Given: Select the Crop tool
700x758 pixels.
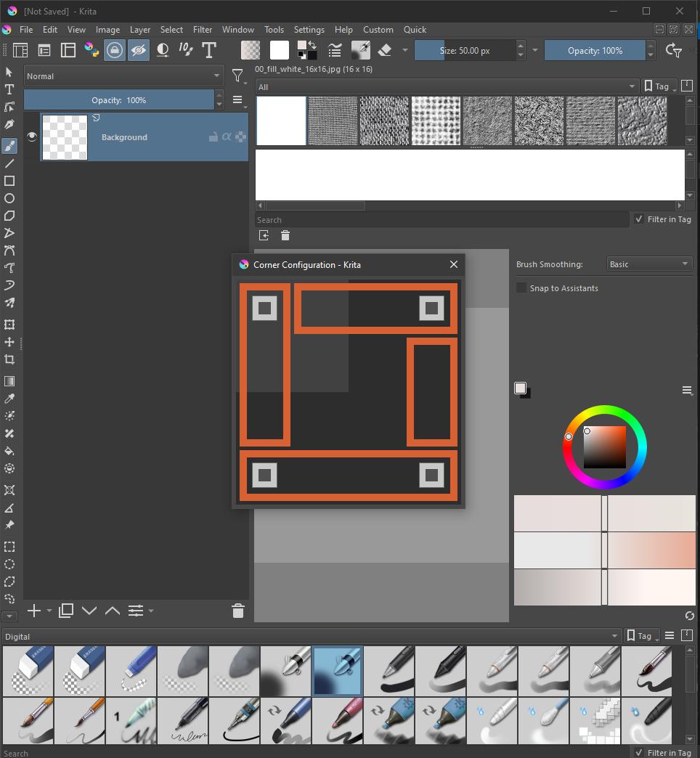Looking at the screenshot, I should pyautogui.click(x=9, y=359).
